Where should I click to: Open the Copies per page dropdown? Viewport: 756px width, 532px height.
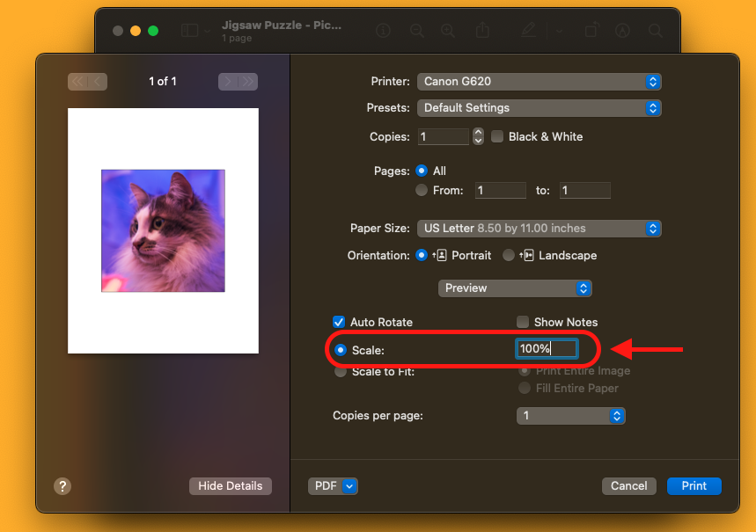coord(571,416)
